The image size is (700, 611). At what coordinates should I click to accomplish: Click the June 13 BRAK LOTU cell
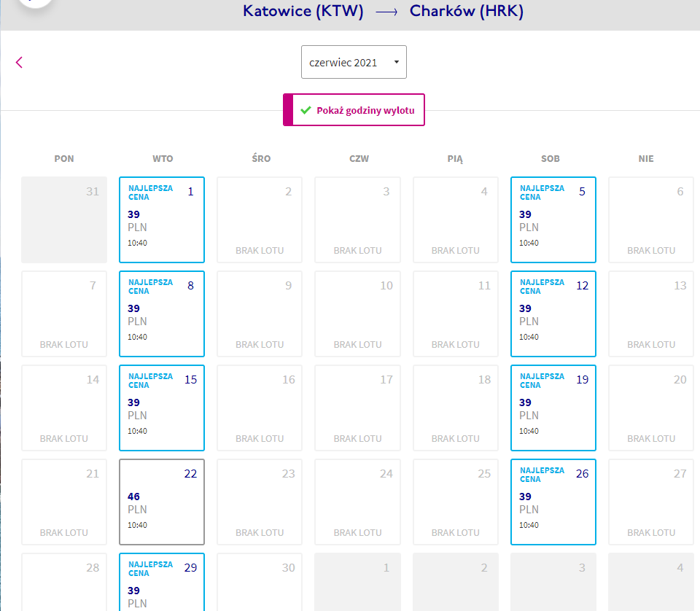click(651, 314)
